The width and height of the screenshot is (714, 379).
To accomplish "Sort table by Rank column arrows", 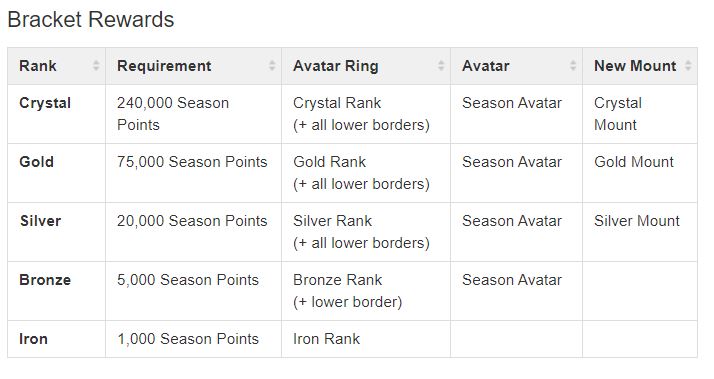I will pyautogui.click(x=96, y=66).
